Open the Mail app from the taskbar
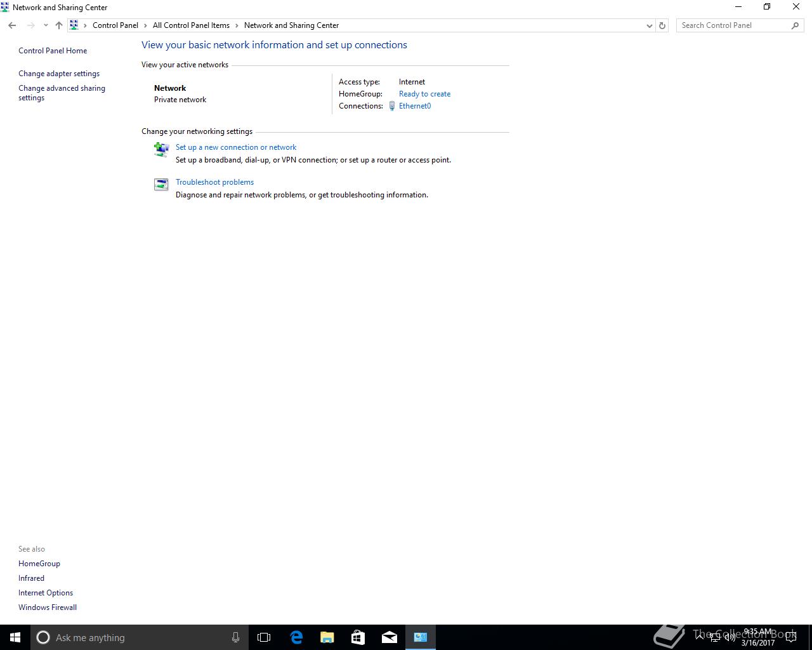812x650 pixels. pyautogui.click(x=390, y=637)
